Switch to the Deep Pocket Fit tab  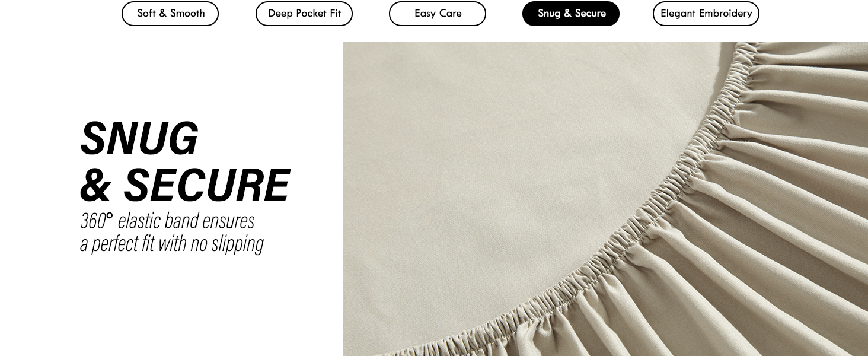pyautogui.click(x=304, y=14)
